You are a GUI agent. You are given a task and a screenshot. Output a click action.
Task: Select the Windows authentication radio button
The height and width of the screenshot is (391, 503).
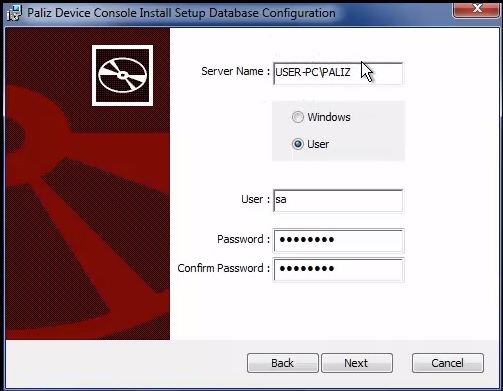click(298, 117)
